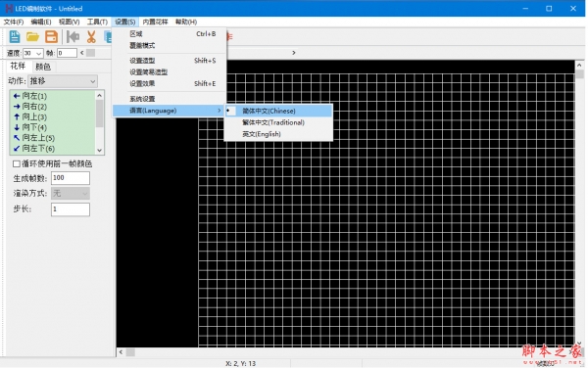588x368 pixels.
Task: Toggle 循环使用前一帧颜色 checkbox
Action: (x=17, y=164)
